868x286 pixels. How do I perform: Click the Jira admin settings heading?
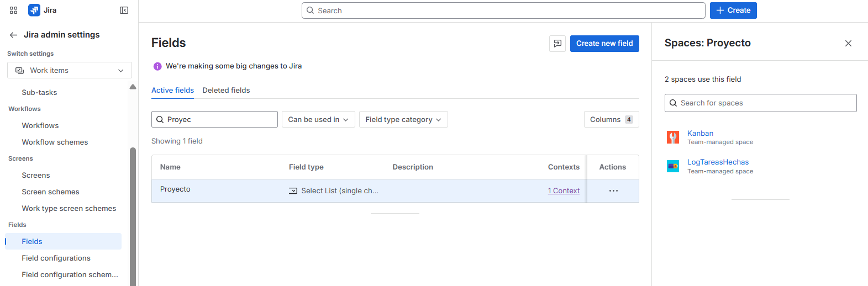click(x=62, y=35)
